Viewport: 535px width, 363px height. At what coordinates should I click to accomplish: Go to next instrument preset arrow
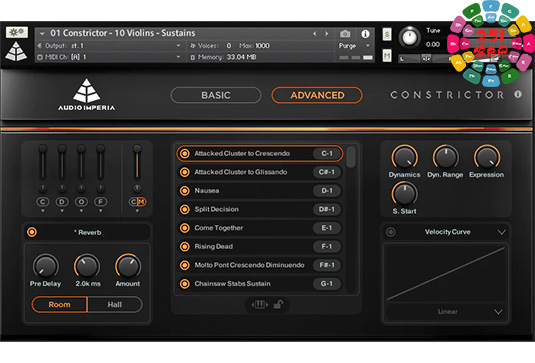click(x=327, y=33)
